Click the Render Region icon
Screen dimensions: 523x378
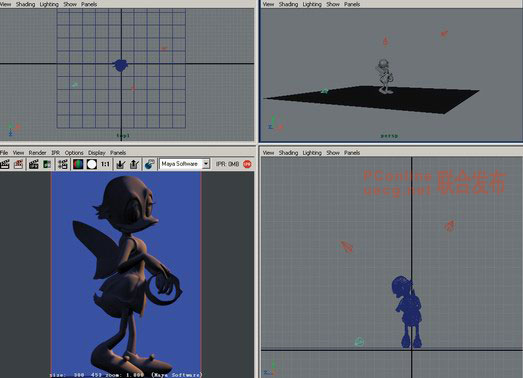[x=19, y=164]
